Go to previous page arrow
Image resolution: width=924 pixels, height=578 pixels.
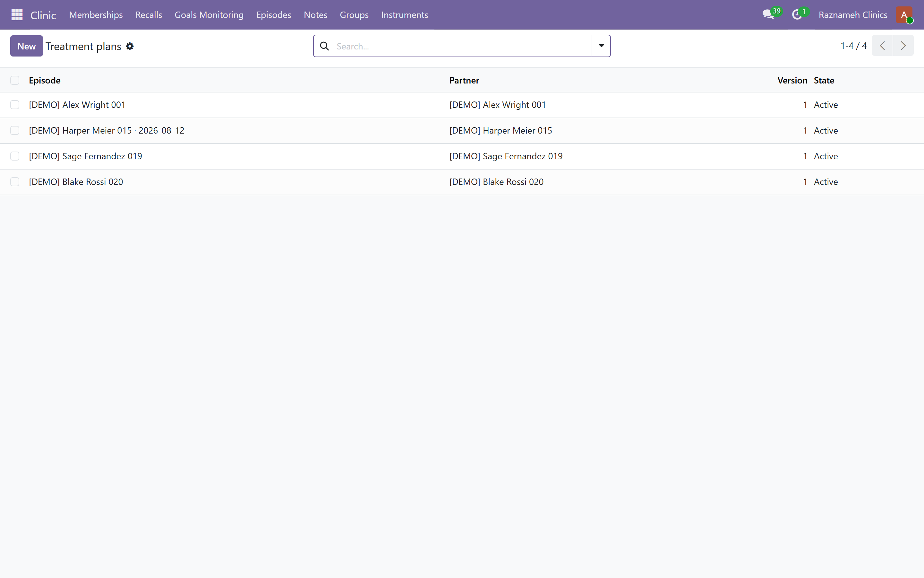click(882, 46)
